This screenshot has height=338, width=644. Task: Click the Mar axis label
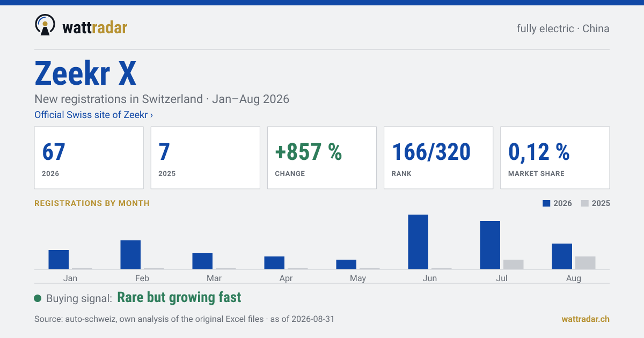pos(214,278)
